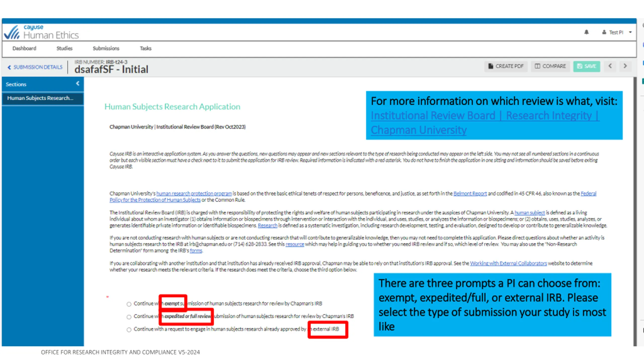
Task: Follow the human subject definition link
Action: click(530, 213)
